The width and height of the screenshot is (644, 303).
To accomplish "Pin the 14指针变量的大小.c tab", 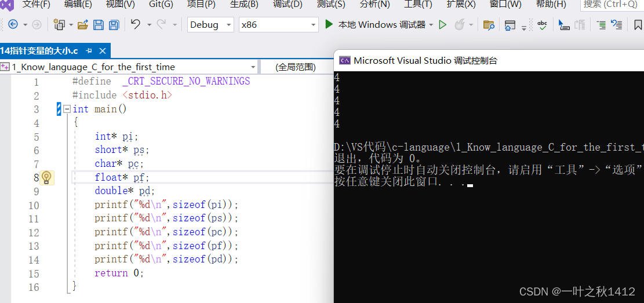I will tap(89, 51).
